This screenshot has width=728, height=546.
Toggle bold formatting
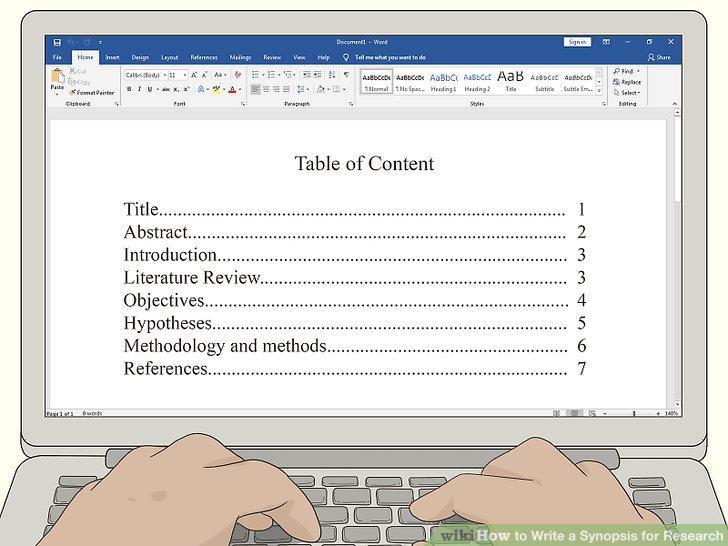tap(129, 89)
